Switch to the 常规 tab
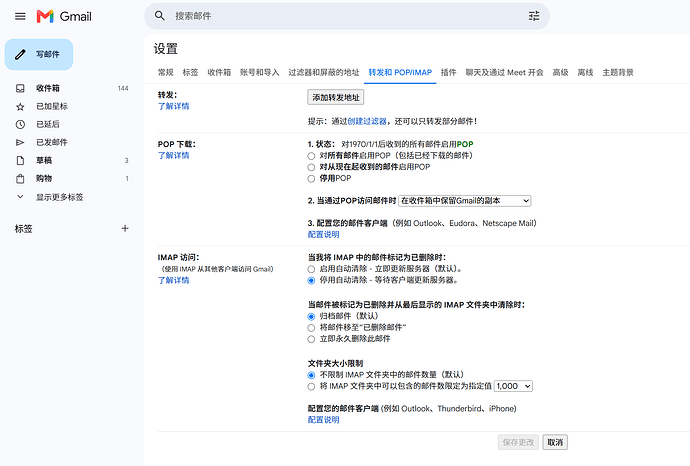This screenshot has height=466, width=690. point(165,72)
